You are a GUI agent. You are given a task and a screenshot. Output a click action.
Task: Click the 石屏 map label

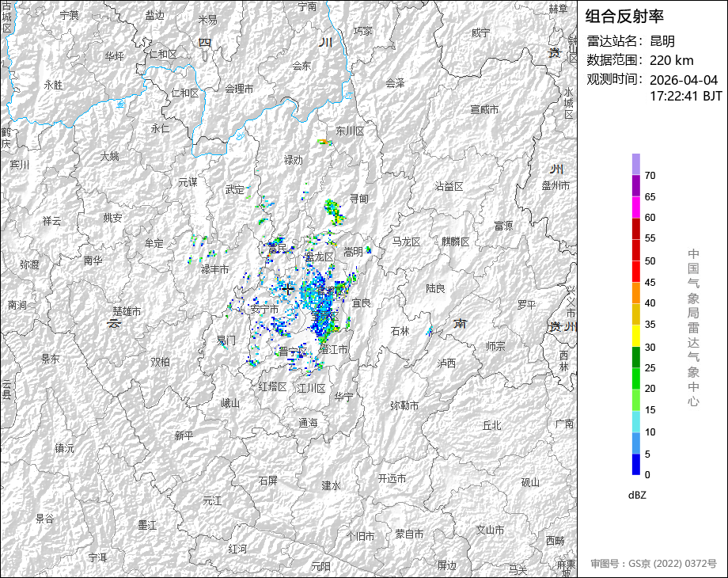pos(268,481)
